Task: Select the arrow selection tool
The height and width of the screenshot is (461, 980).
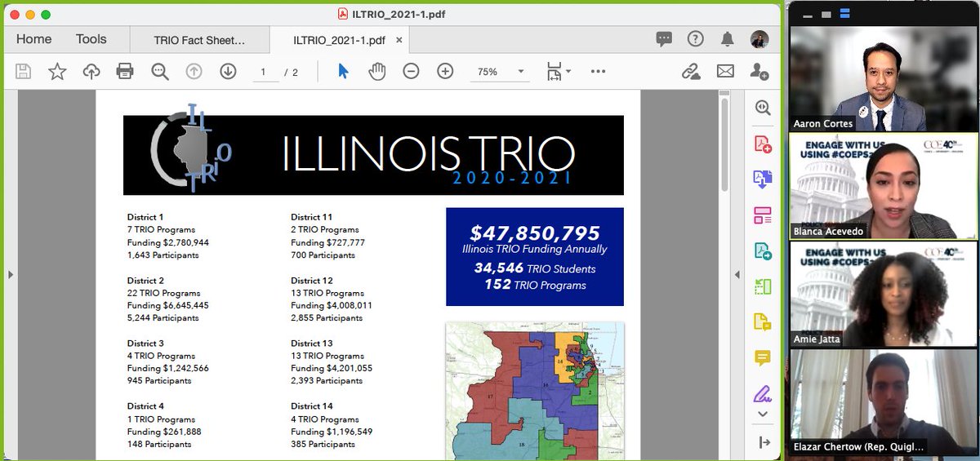Action: 343,72
